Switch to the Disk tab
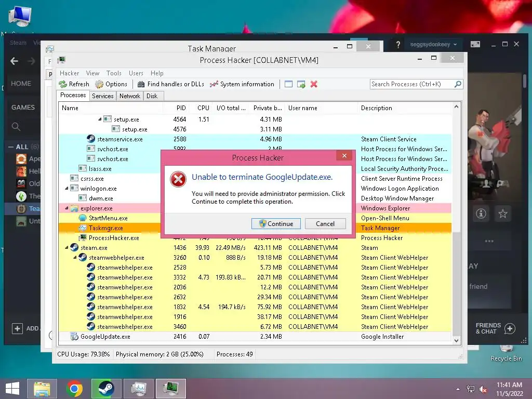 coord(152,96)
